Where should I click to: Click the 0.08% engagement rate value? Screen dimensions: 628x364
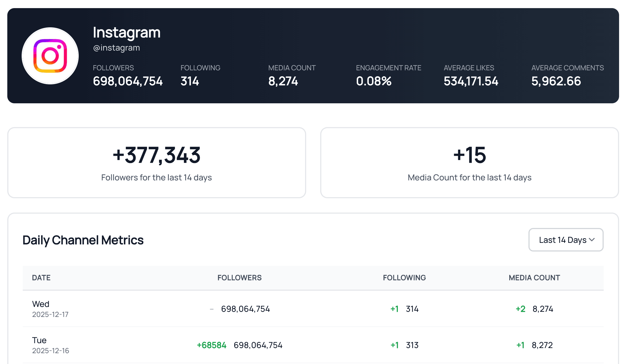coord(374,81)
